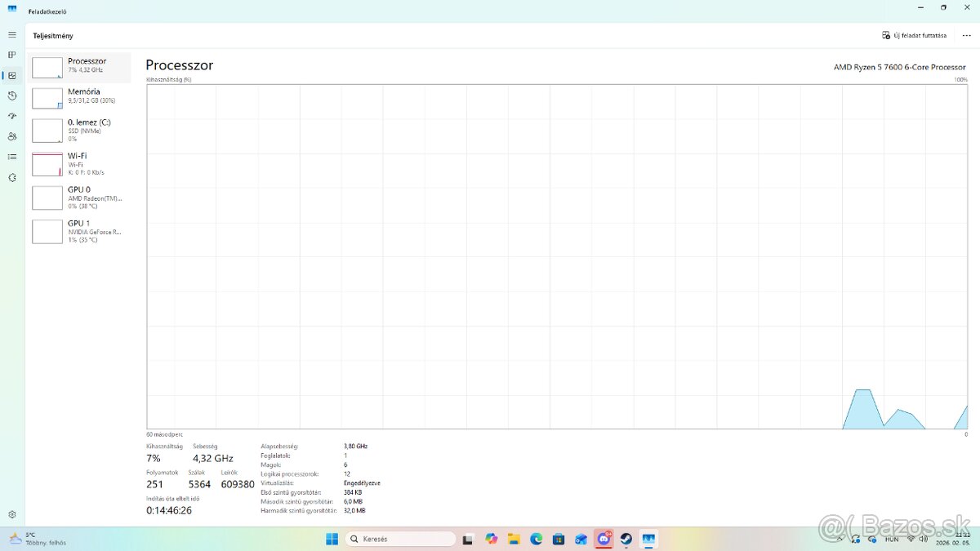Click 'Új feladat futtatása' button
The image size is (980, 551).
(x=915, y=36)
